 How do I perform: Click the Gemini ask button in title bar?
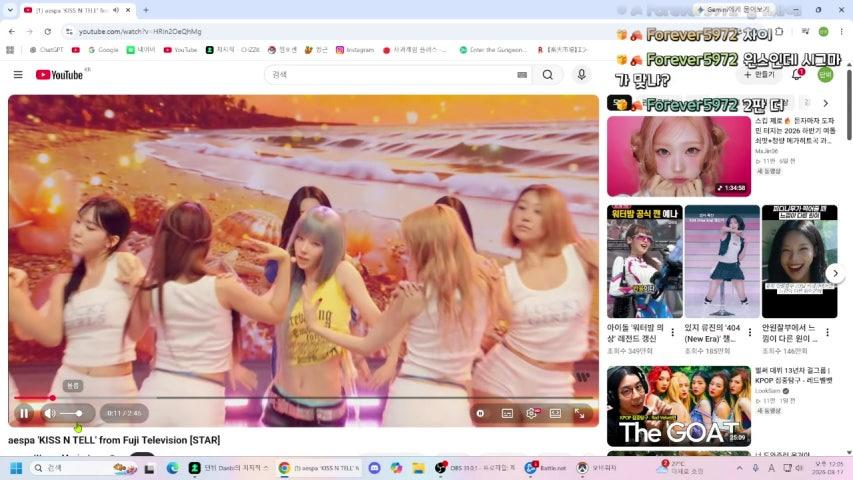[x=734, y=10]
